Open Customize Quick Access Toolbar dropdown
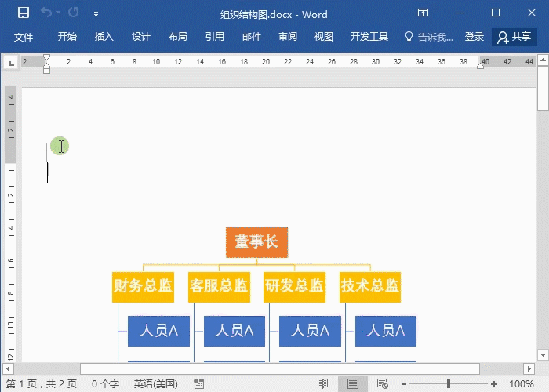Image resolution: width=549 pixels, height=392 pixels. click(96, 14)
